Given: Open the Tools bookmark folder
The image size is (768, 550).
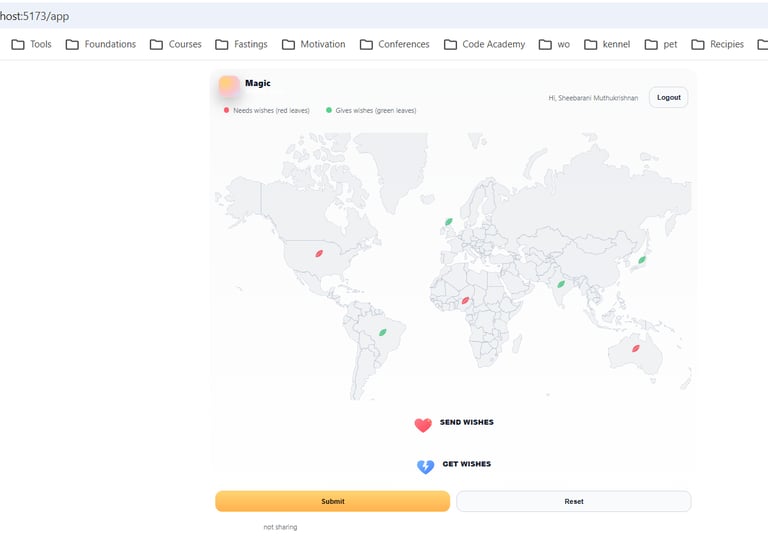Looking at the screenshot, I should [x=31, y=44].
